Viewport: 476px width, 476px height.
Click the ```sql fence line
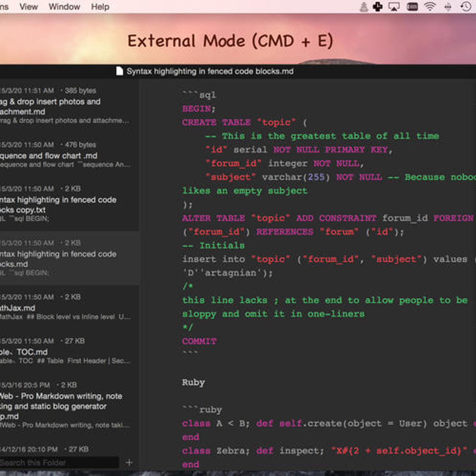pos(199,95)
